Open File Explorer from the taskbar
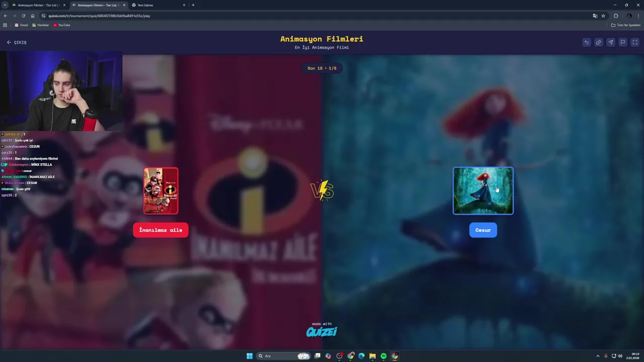This screenshot has width=644, height=362. tap(372, 356)
